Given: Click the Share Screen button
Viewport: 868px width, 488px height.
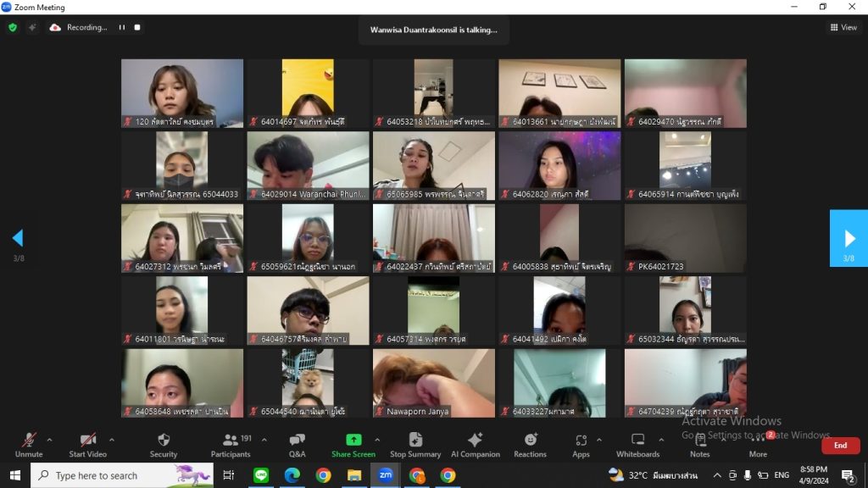Looking at the screenshot, I should (x=353, y=446).
